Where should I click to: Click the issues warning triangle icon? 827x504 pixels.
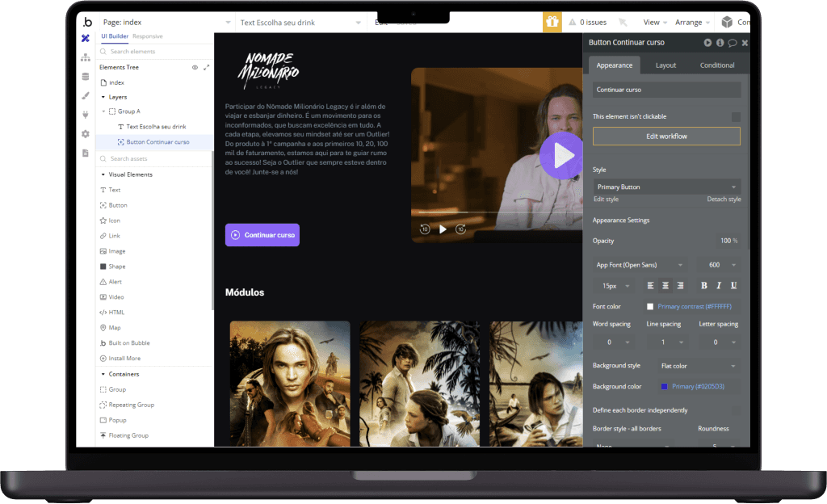(x=573, y=22)
